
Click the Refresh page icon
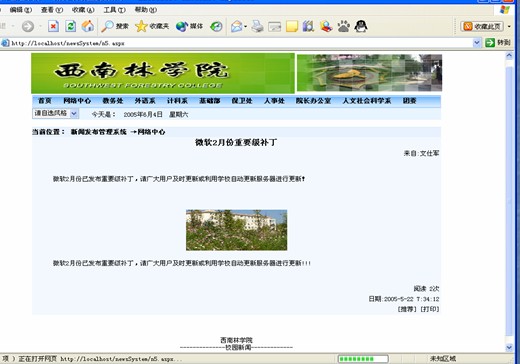(x=70, y=26)
